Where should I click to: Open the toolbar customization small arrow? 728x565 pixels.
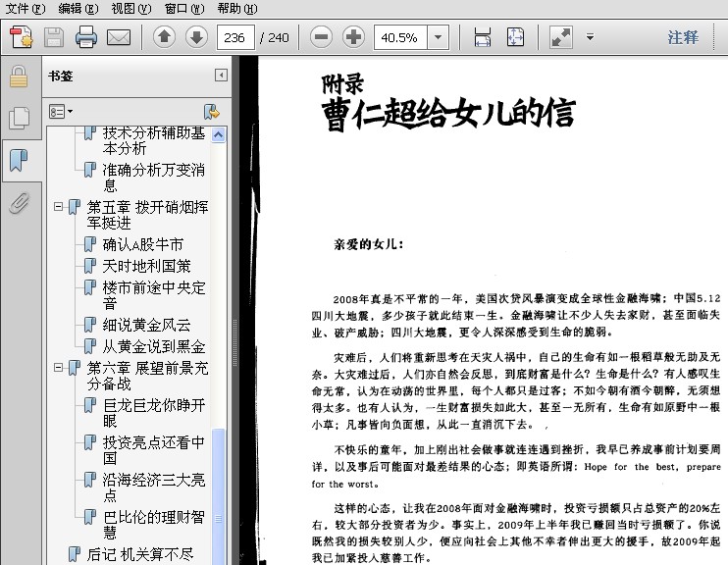tap(590, 36)
